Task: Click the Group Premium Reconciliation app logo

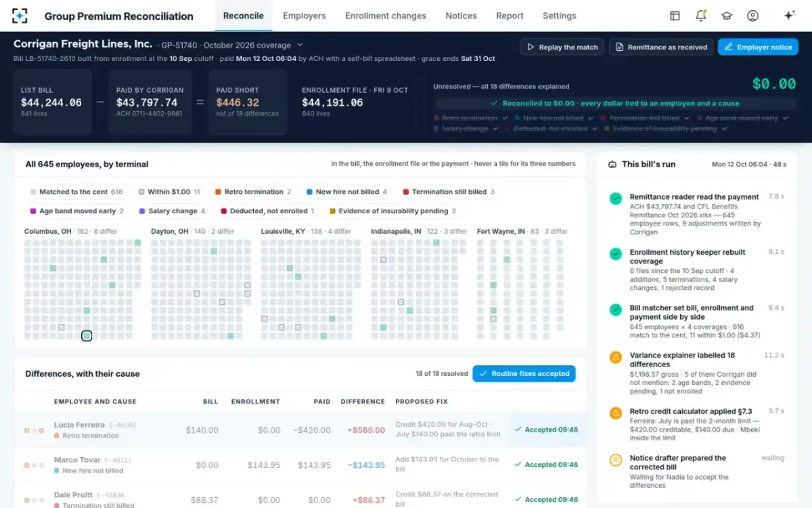Action: (x=20, y=16)
